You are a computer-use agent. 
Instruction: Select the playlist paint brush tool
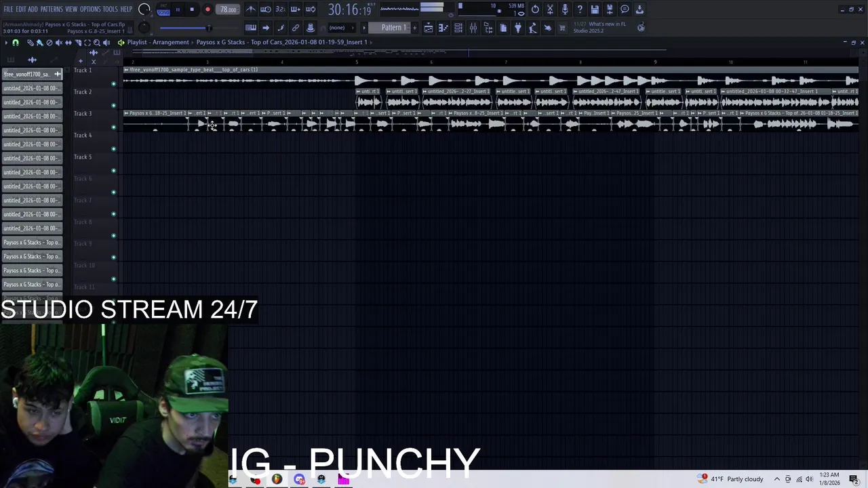(x=40, y=43)
